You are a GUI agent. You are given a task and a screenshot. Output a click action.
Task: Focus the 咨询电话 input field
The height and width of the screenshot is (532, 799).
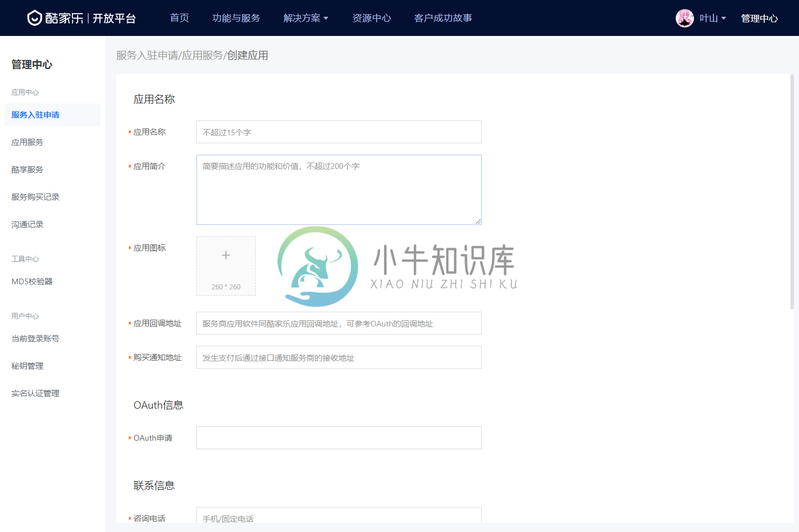[x=339, y=515]
